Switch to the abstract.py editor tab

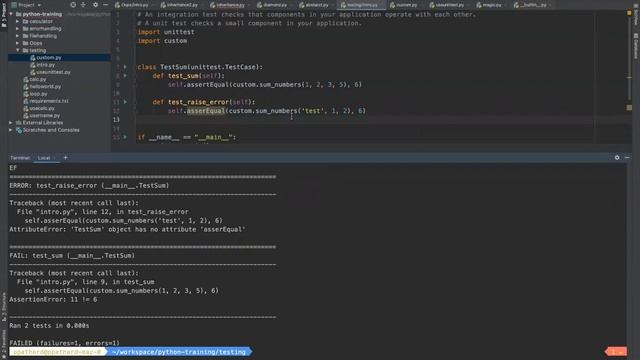[x=314, y=5]
